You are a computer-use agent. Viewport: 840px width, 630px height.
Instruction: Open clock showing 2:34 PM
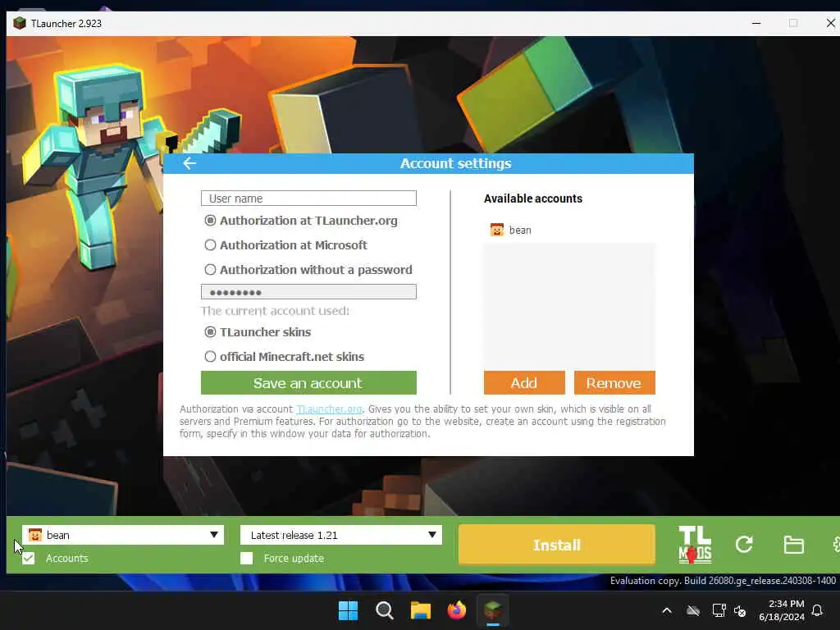click(782, 610)
